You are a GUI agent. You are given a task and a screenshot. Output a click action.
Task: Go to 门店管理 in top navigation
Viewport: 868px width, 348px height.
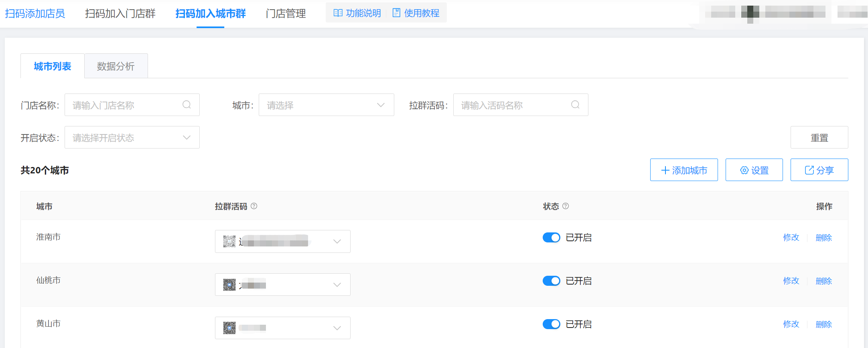[286, 14]
